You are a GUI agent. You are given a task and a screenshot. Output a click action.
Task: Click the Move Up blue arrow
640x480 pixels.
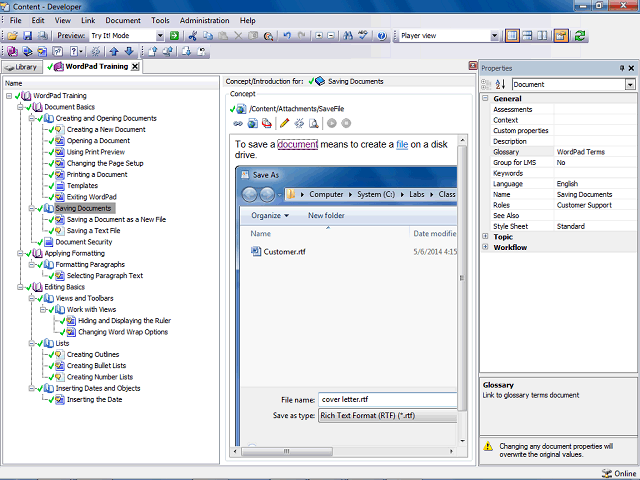tap(114, 51)
